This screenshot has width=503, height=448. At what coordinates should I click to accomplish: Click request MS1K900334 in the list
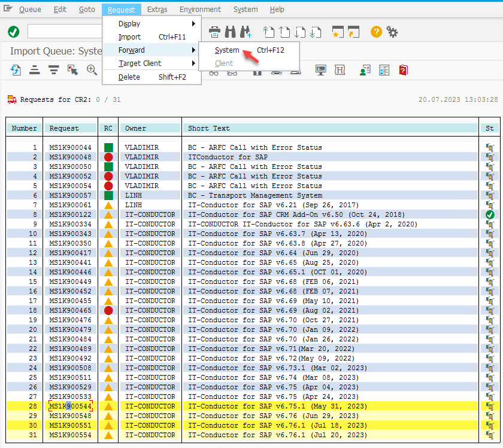pos(70,224)
